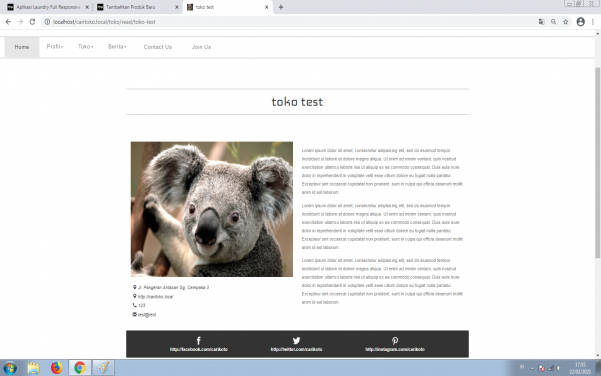Open the translate page icon
This screenshot has width=601, height=376.
(541, 22)
